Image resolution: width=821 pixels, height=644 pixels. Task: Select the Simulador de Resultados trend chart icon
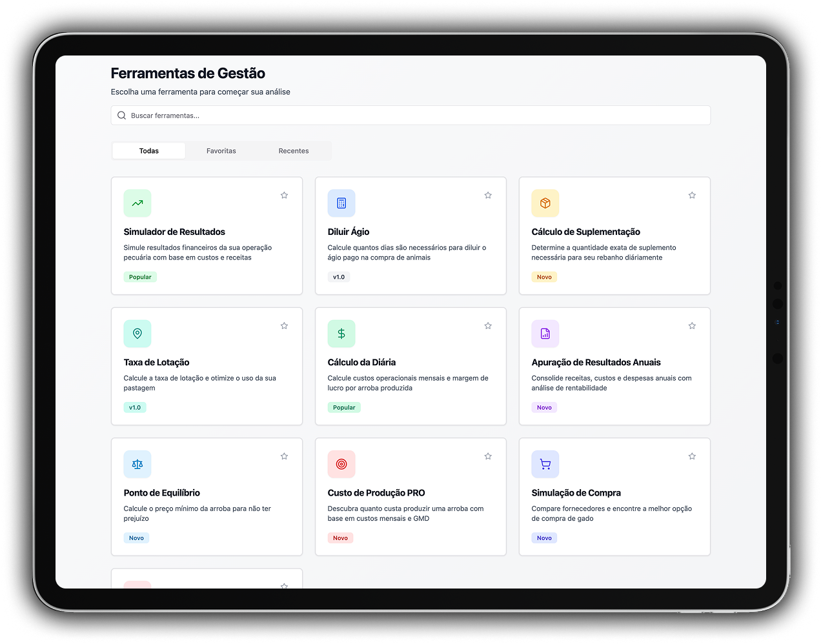tap(137, 203)
